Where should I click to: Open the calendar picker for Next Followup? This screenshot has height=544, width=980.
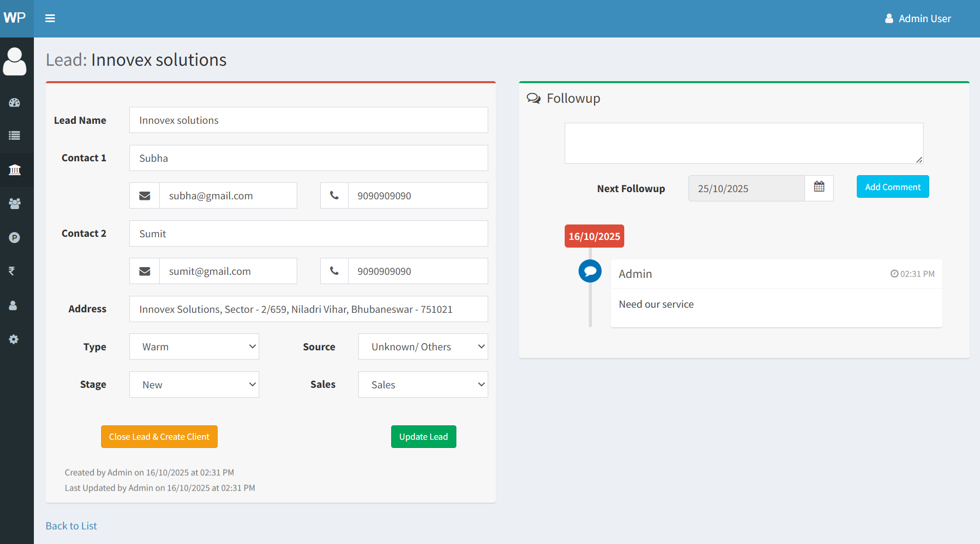click(819, 187)
